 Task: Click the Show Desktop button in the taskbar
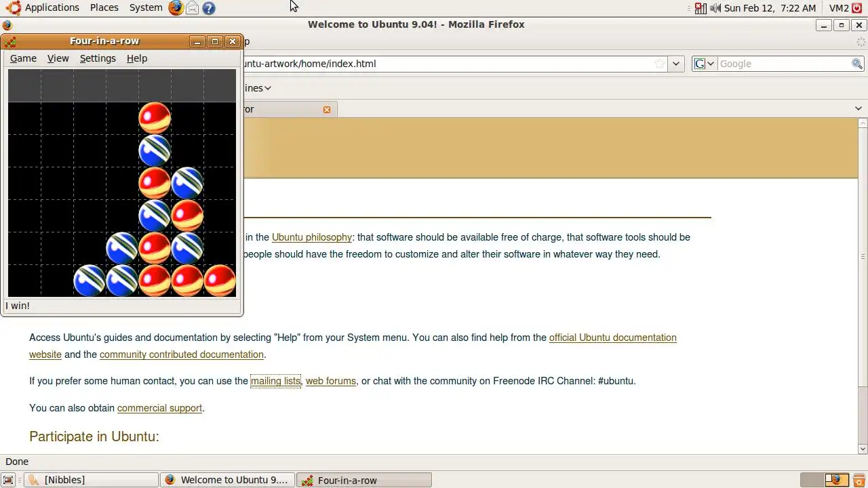click(x=8, y=480)
